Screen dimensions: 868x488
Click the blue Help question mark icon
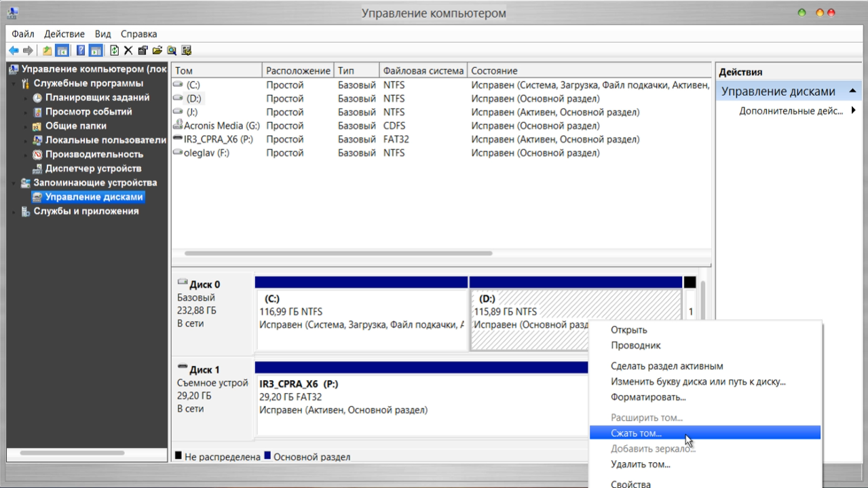[81, 51]
